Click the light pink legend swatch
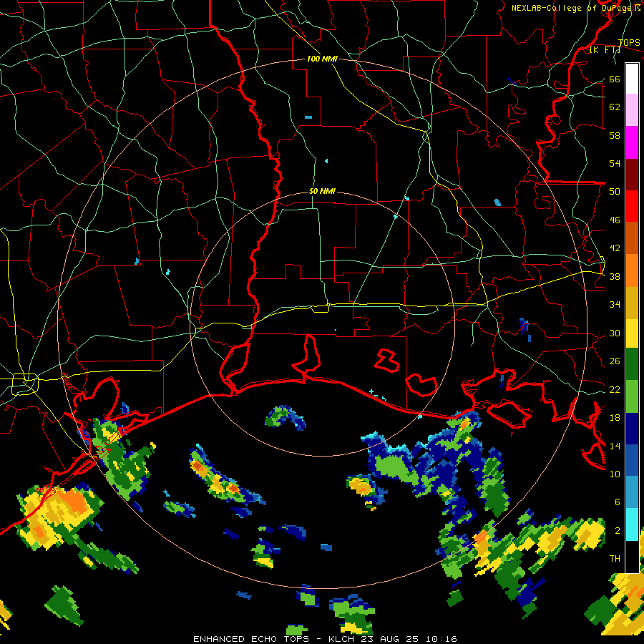Viewport: 644px width, 644px height. (x=632, y=110)
